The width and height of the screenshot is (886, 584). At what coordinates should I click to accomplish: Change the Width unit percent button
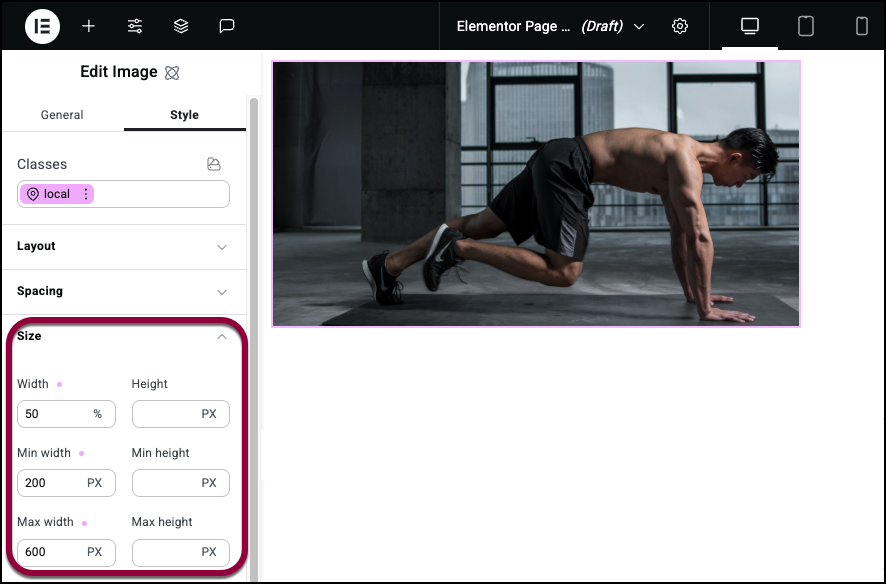point(98,414)
